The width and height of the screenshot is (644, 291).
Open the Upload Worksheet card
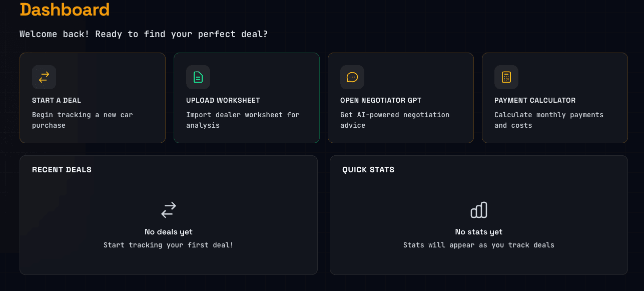click(246, 98)
